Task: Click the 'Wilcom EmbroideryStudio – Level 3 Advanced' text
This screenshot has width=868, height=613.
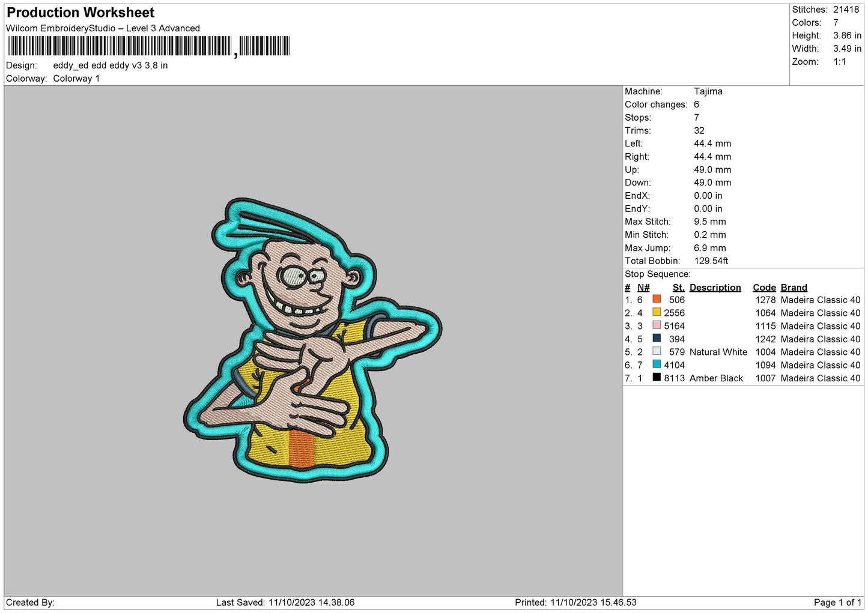Action: (x=103, y=28)
